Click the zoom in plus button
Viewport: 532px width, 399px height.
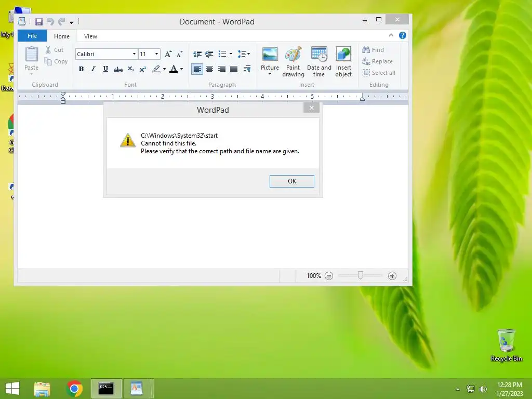pos(392,276)
